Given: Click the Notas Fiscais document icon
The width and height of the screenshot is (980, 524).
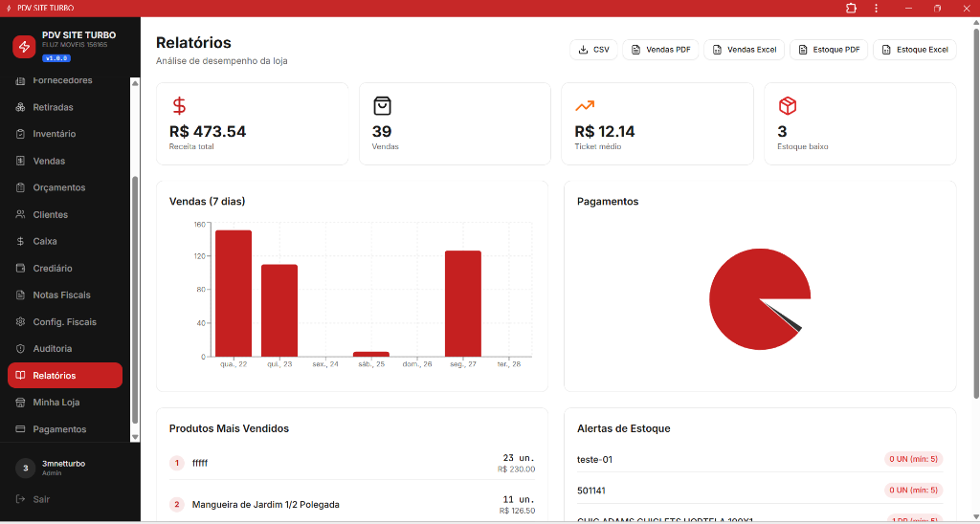Looking at the screenshot, I should [20, 295].
